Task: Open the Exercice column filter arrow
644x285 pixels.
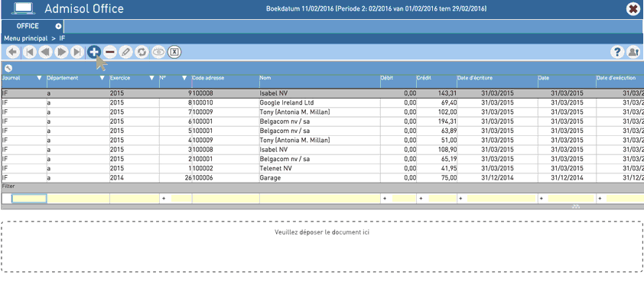Action: point(152,78)
